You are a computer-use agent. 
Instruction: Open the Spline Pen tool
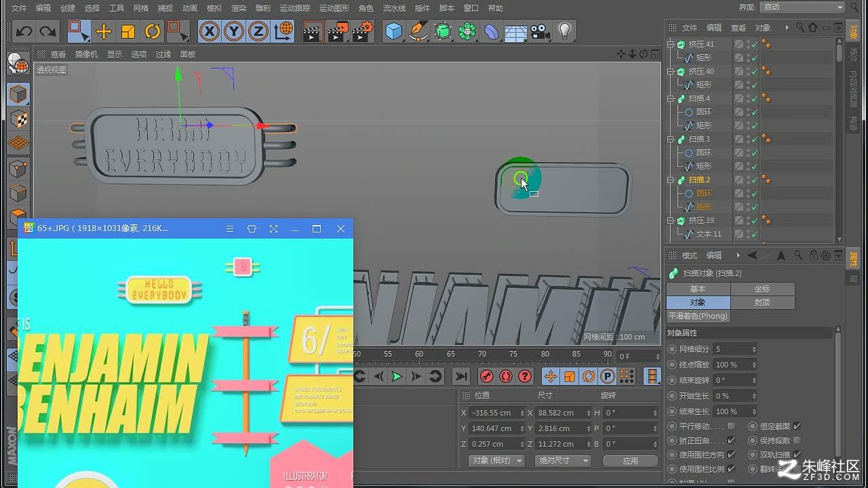tap(418, 31)
